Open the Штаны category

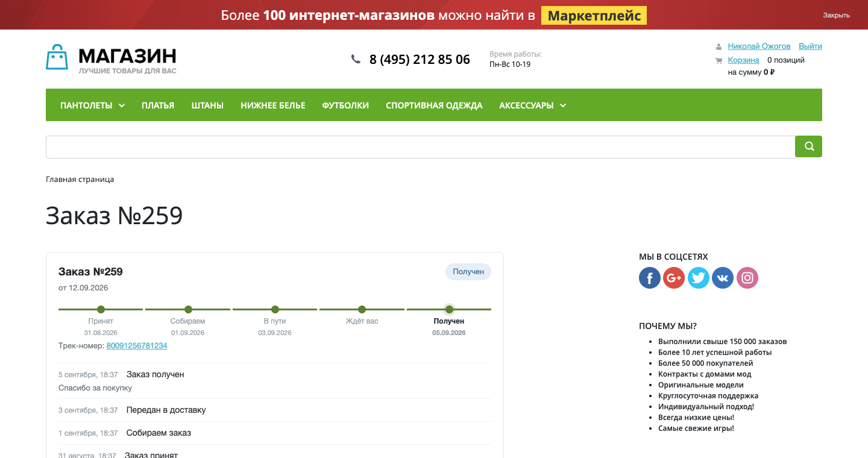coord(207,105)
